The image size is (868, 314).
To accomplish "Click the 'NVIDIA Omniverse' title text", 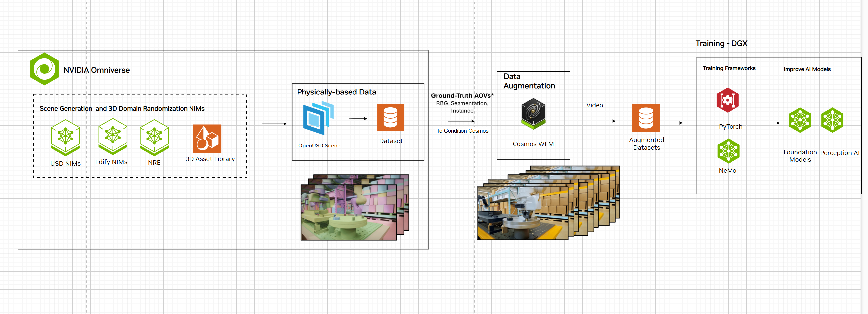I will click(x=96, y=70).
